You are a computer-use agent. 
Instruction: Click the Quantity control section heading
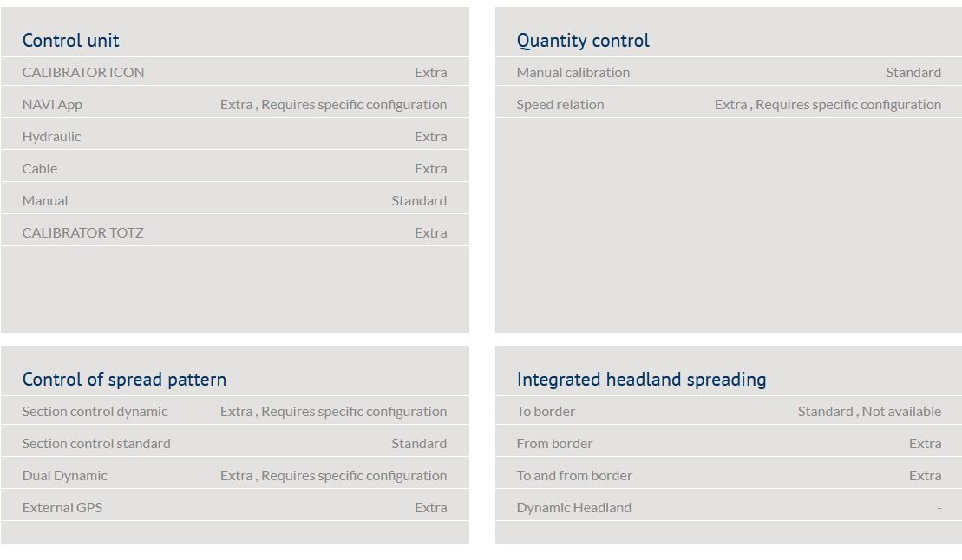[583, 41]
